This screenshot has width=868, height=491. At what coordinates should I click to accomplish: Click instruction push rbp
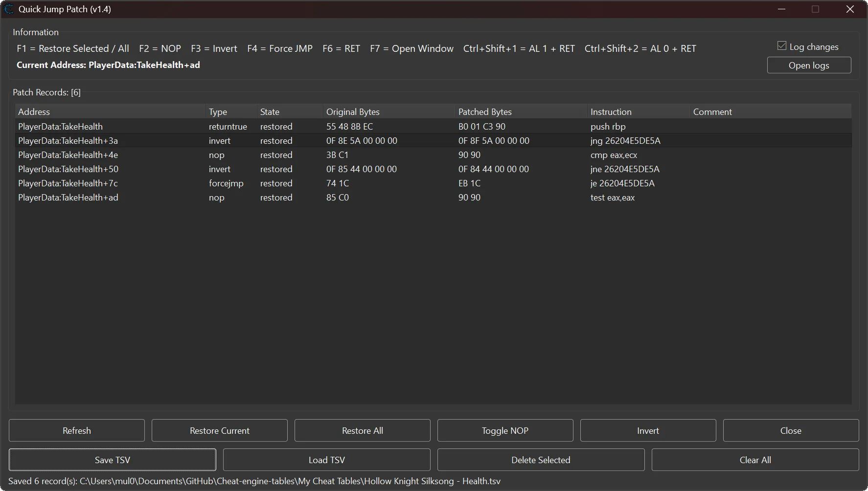point(608,127)
